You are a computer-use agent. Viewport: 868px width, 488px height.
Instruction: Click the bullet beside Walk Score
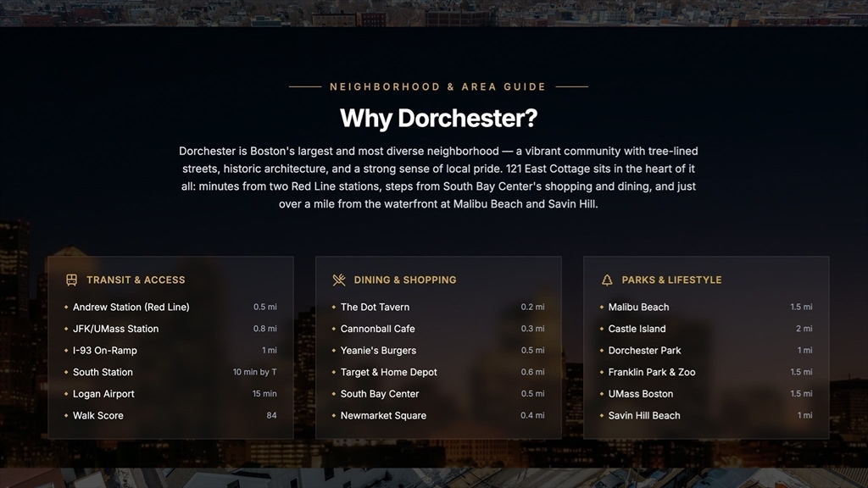(x=66, y=416)
